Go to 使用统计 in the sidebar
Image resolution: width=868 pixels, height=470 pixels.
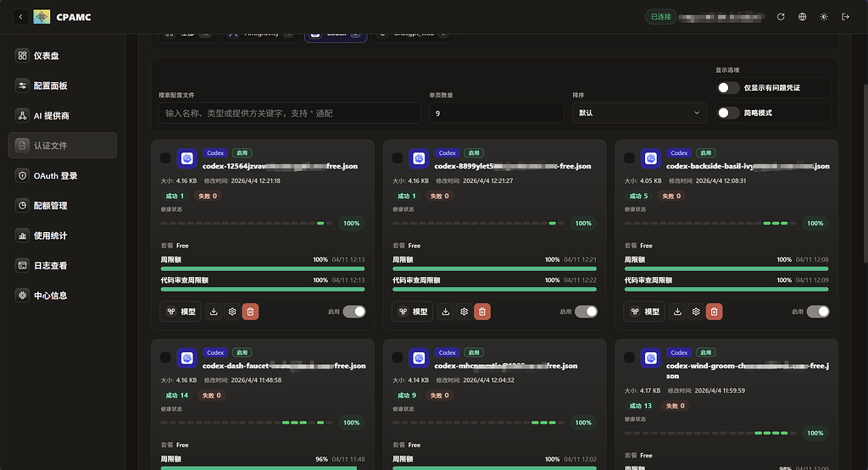(63, 235)
